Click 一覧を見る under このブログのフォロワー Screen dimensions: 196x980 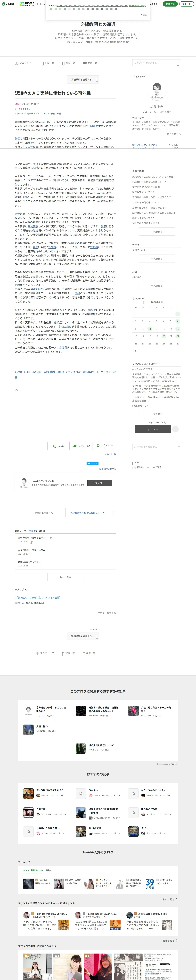point(156,414)
